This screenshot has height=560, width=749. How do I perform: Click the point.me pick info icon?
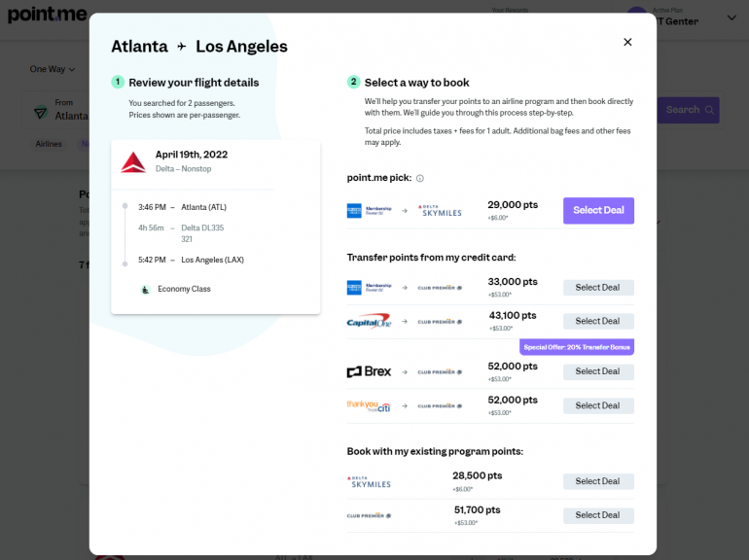420,178
